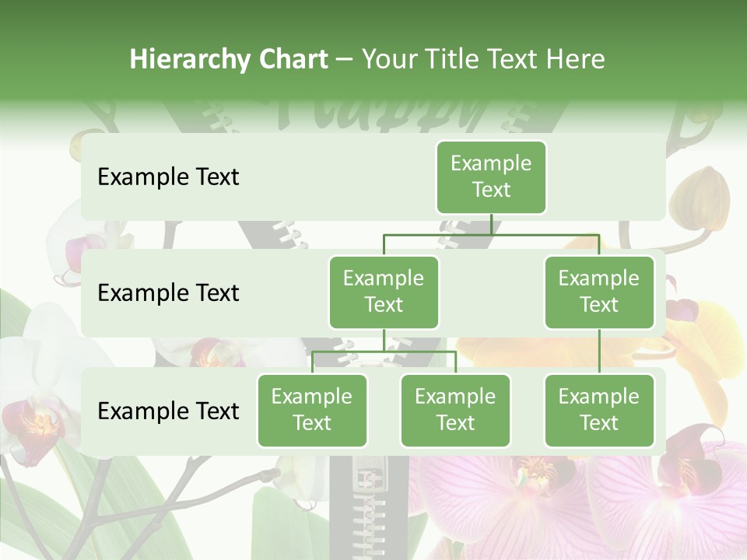Click the top row "Example Text" label

[x=168, y=177]
